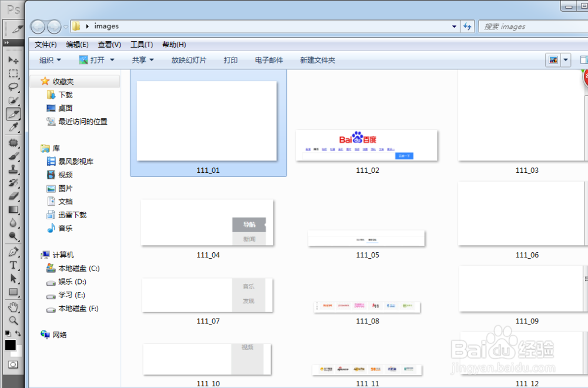Screen dimensions: 588x388
Task: Select the Lasso tool
Action: [13, 86]
